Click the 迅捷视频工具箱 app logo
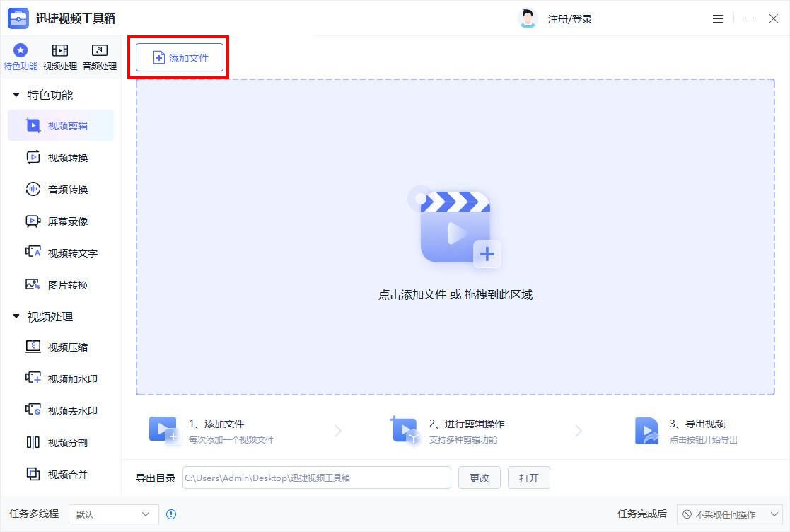The width and height of the screenshot is (790, 532). coord(18,18)
